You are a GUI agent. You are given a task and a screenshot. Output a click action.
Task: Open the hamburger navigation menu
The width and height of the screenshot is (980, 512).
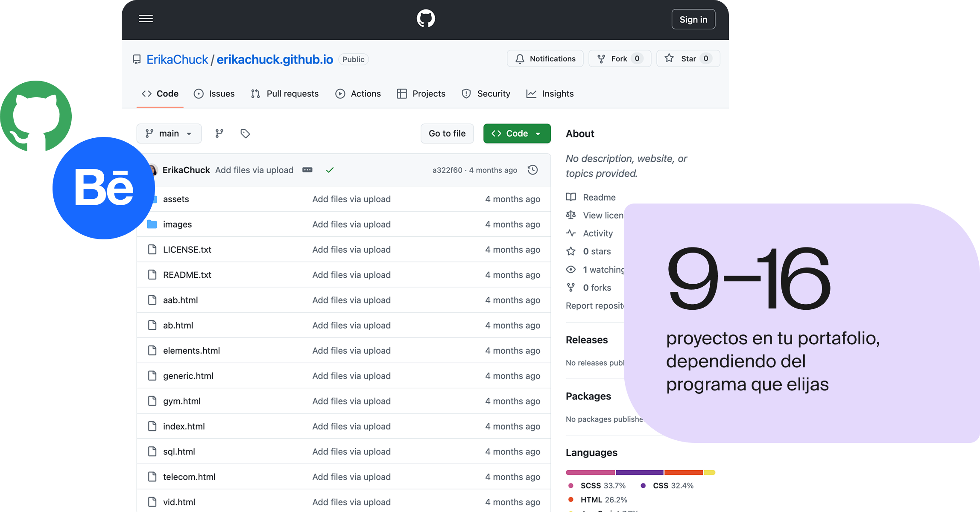coord(146,19)
